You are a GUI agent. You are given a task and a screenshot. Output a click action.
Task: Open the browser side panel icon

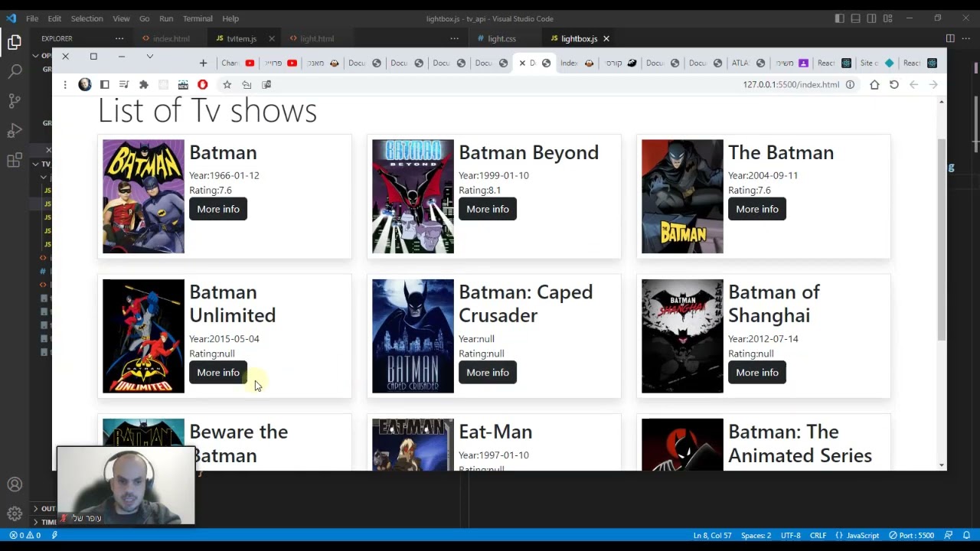click(105, 85)
